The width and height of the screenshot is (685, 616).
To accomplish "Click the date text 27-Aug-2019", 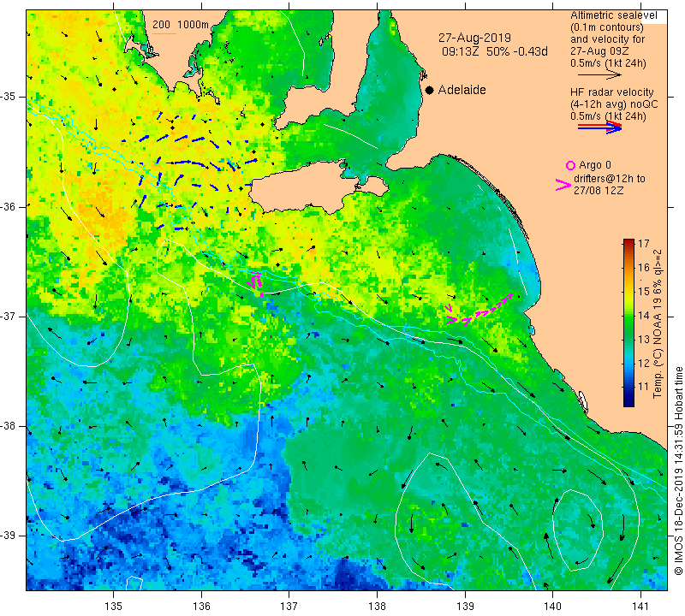I will point(474,38).
